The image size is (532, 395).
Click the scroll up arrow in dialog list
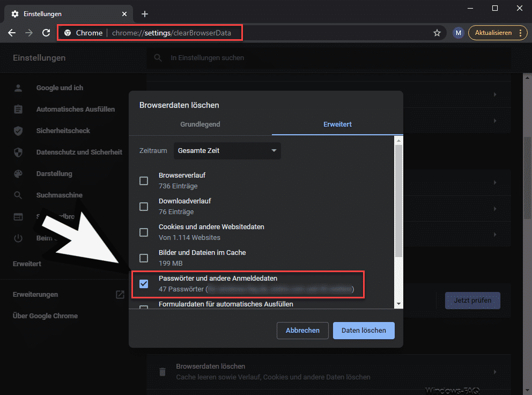click(x=398, y=140)
